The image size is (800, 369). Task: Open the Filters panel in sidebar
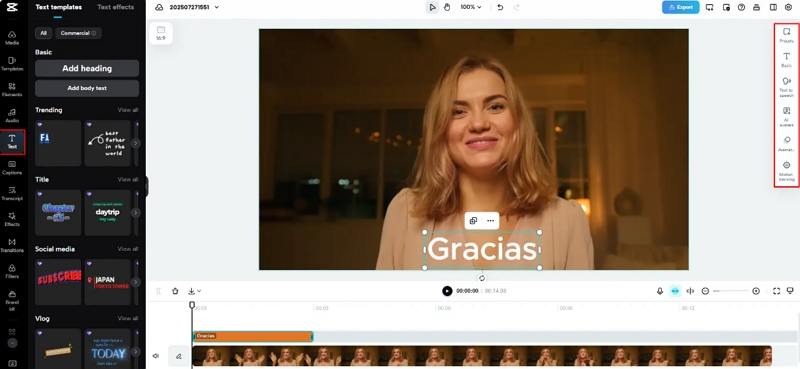click(12, 272)
